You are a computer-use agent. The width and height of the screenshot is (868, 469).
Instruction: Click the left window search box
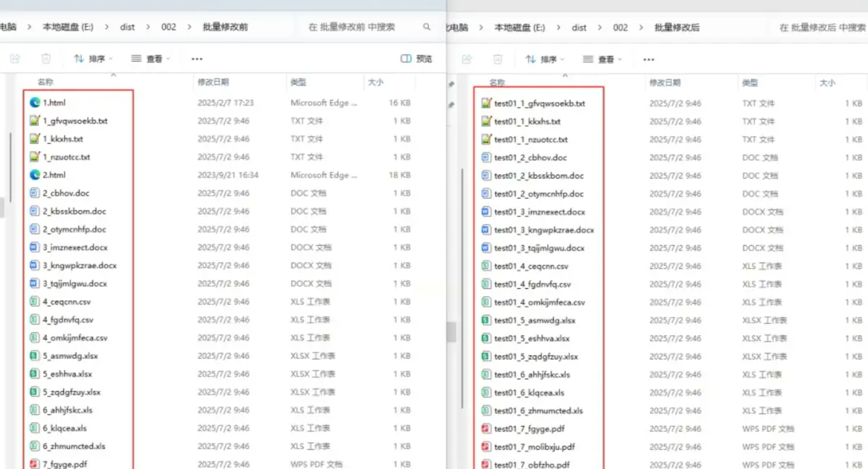tap(351, 27)
